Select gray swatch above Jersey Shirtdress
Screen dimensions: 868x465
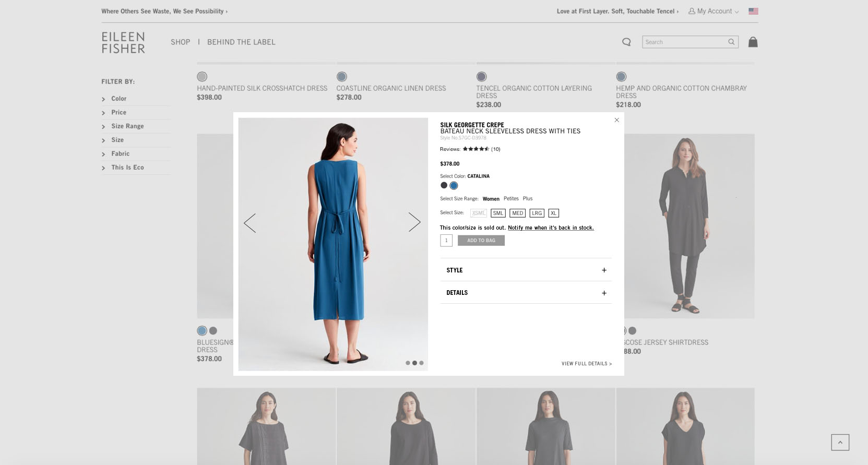[x=632, y=330]
